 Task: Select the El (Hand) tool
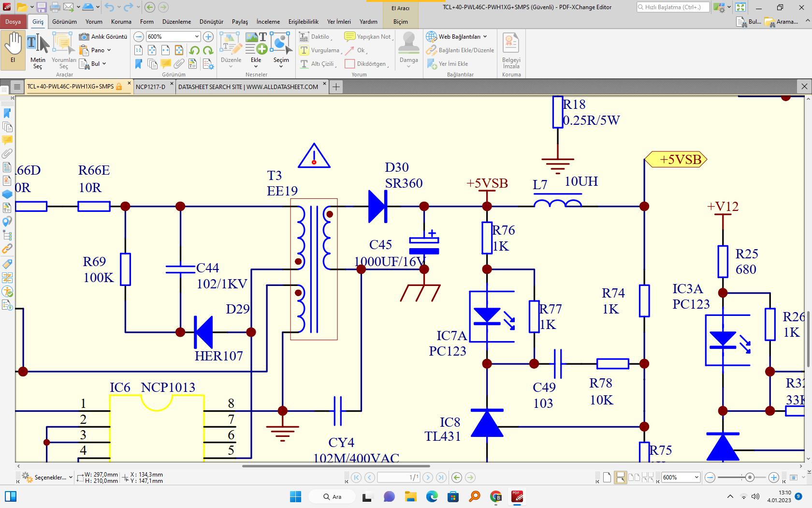click(13, 48)
